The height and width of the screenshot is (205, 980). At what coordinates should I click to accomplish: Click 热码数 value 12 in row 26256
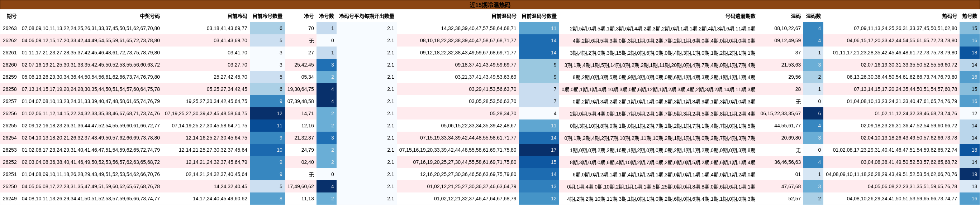[x=974, y=113]
